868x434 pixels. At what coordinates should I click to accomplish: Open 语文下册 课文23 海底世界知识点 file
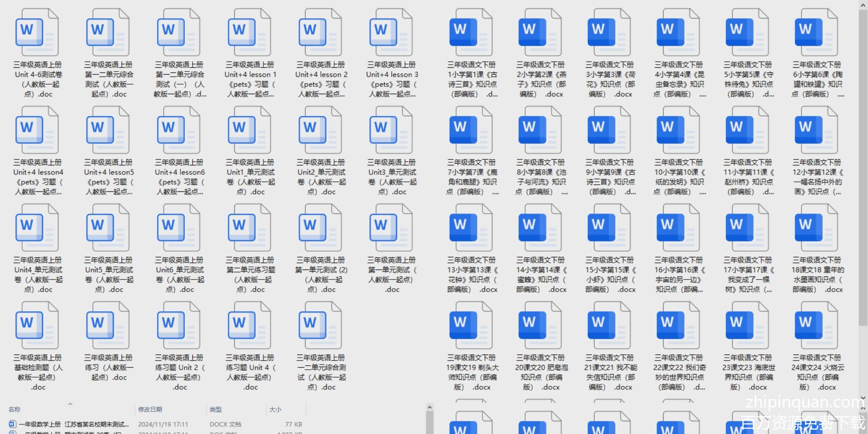[x=747, y=325]
